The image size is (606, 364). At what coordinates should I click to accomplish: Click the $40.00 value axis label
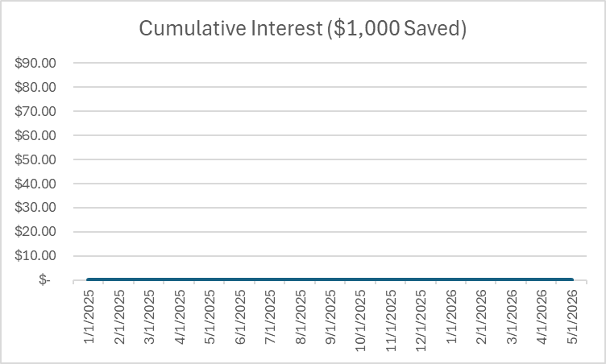[35, 184]
